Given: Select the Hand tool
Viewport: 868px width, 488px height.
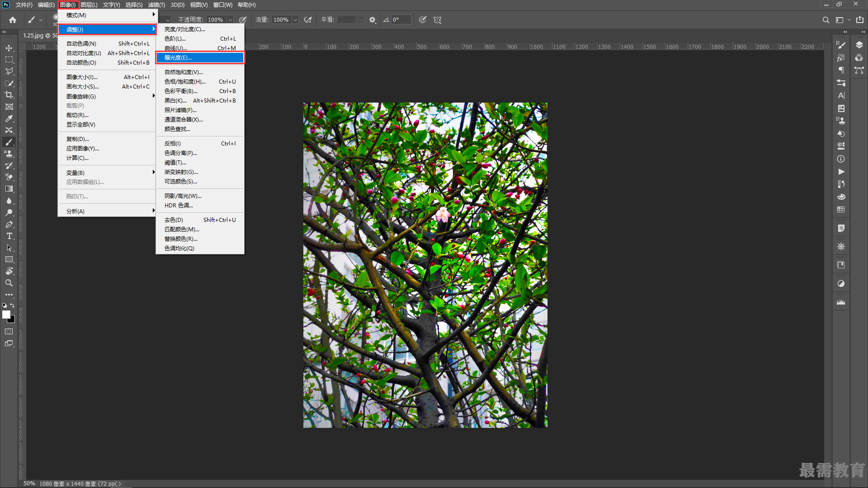Looking at the screenshot, I should pyautogui.click(x=9, y=271).
